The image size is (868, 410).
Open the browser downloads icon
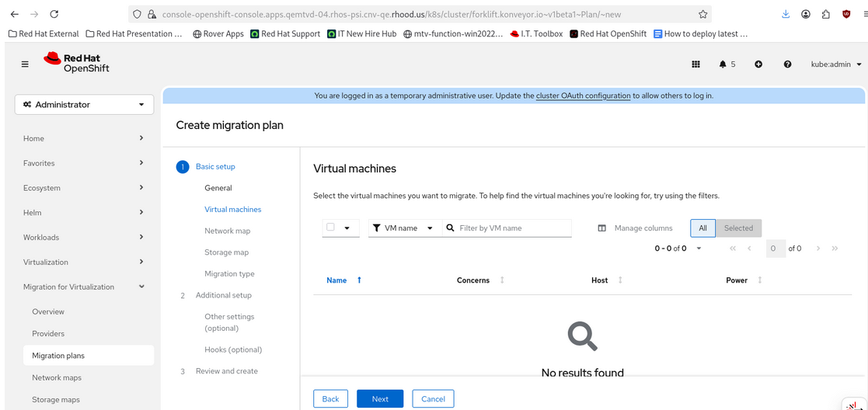(786, 14)
